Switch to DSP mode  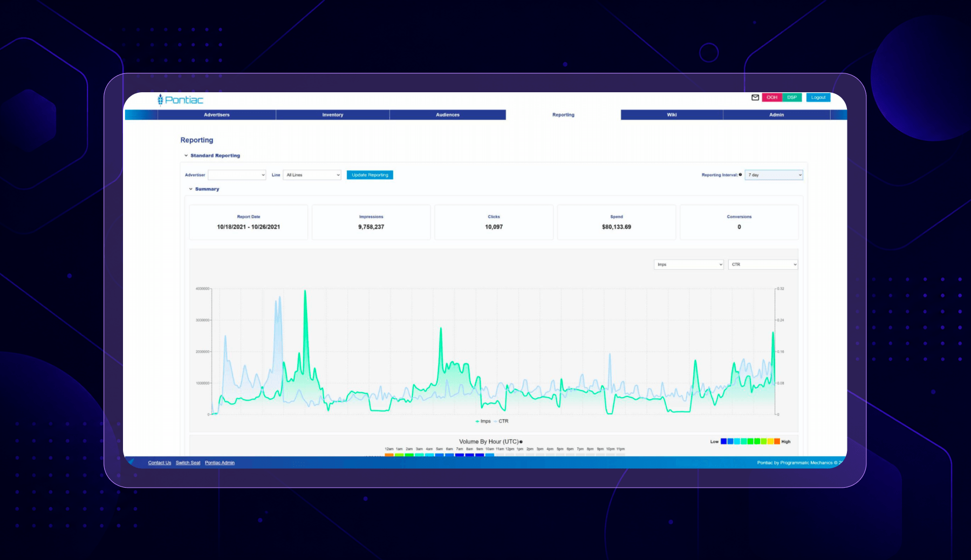coord(792,98)
